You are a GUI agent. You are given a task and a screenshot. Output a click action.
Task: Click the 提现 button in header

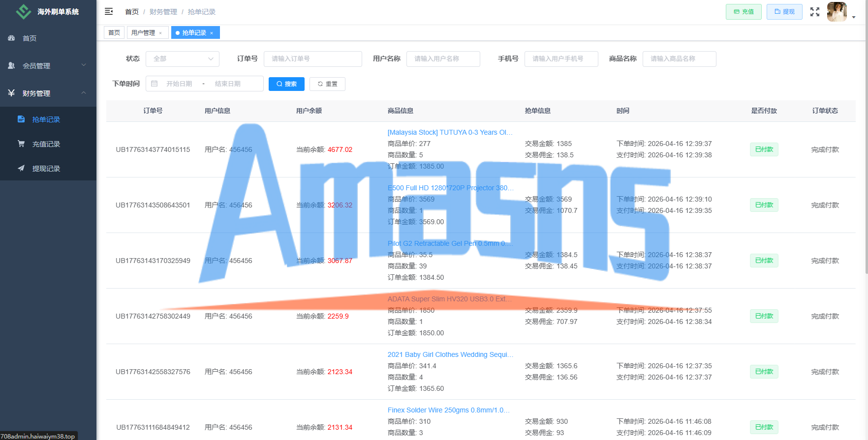pyautogui.click(x=784, y=12)
